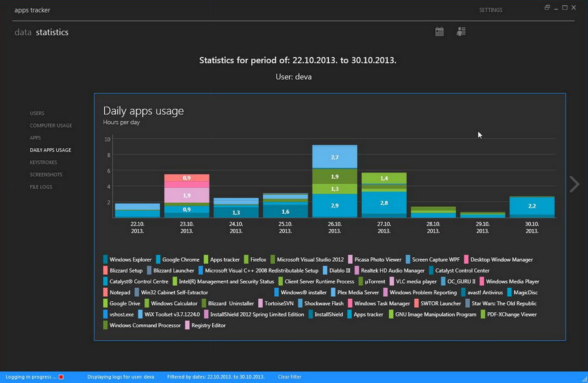Click the Windows Explorer legend swatch

point(105,259)
